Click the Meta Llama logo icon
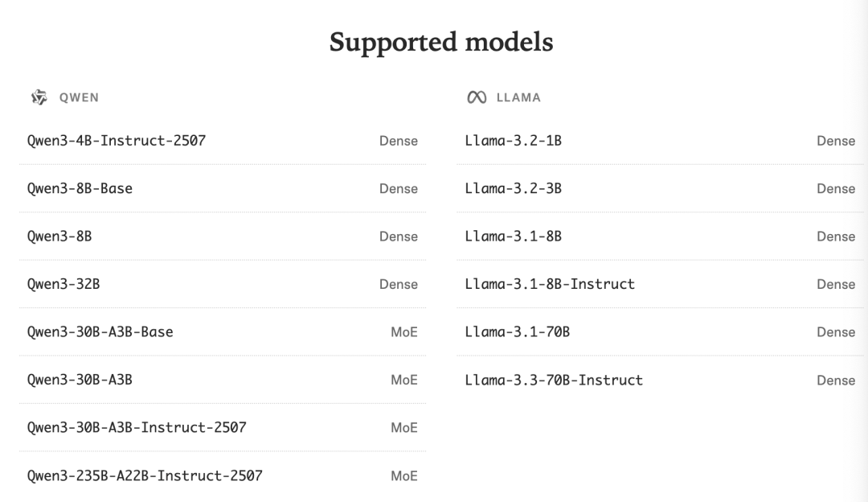 tap(477, 97)
